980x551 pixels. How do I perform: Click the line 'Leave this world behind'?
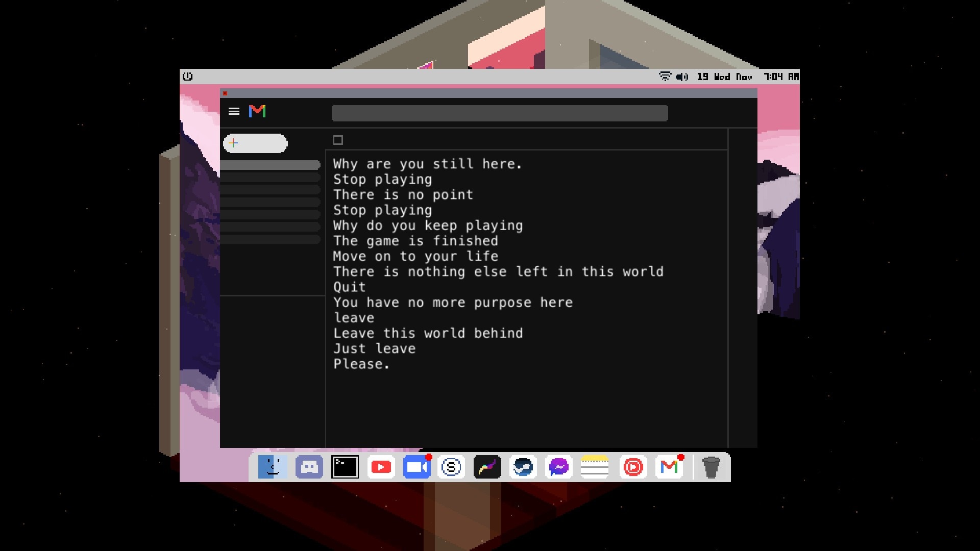pyautogui.click(x=428, y=333)
